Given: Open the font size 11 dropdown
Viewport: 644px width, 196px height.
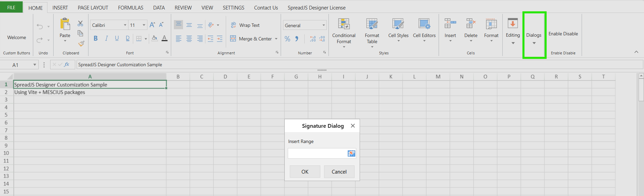Looking at the screenshot, I should [x=144, y=25].
